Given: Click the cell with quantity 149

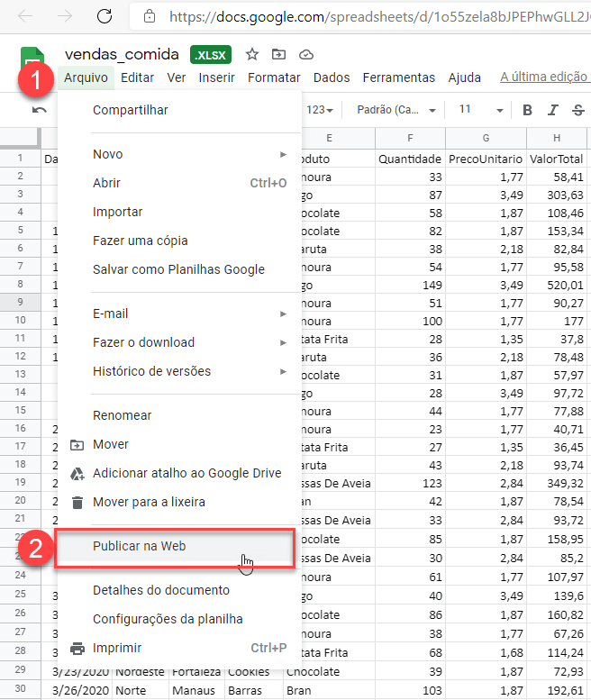Looking at the screenshot, I should tap(410, 286).
